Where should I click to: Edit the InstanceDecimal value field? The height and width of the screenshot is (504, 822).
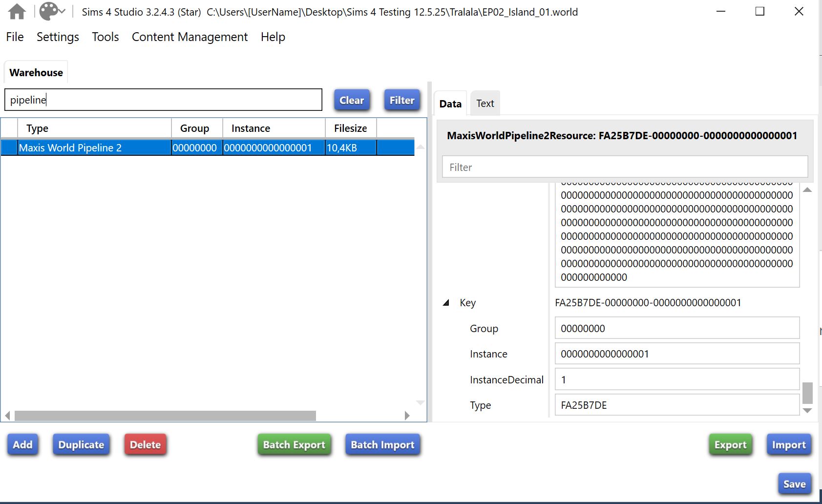click(x=677, y=379)
